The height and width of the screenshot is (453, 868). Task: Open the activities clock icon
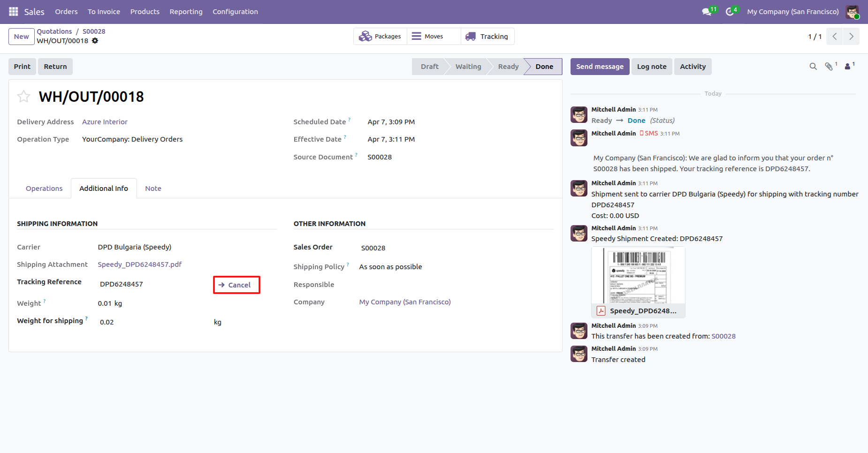[730, 12]
